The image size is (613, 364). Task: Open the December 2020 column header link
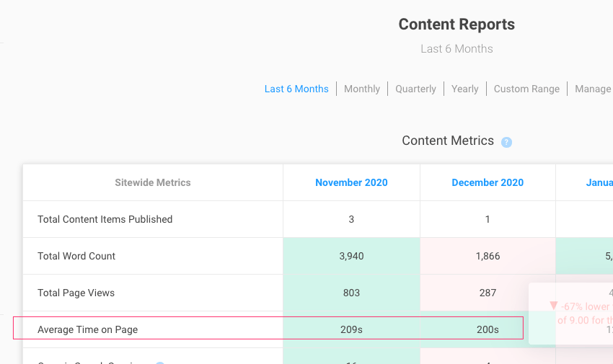[x=488, y=183]
